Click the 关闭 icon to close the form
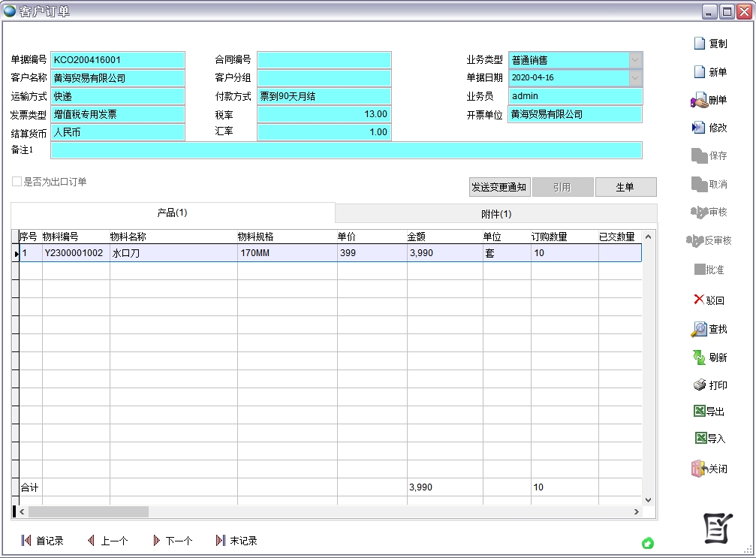 pyautogui.click(x=710, y=468)
